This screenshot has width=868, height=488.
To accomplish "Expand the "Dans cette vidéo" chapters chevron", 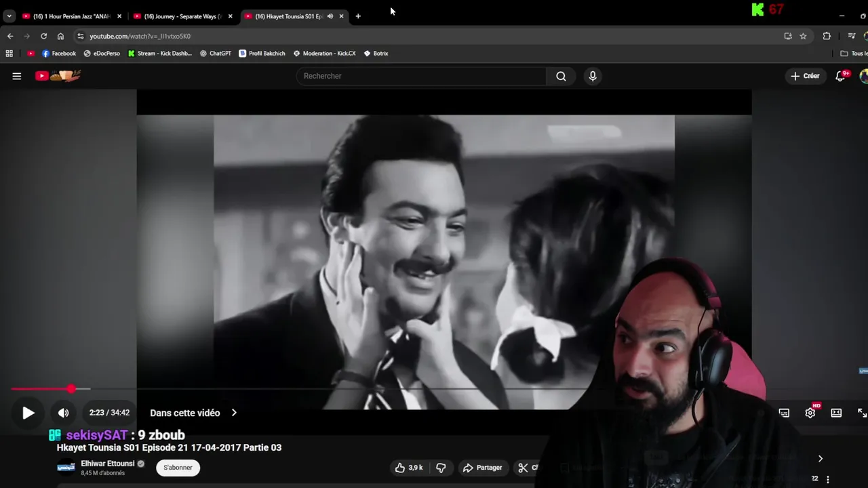I will (234, 413).
